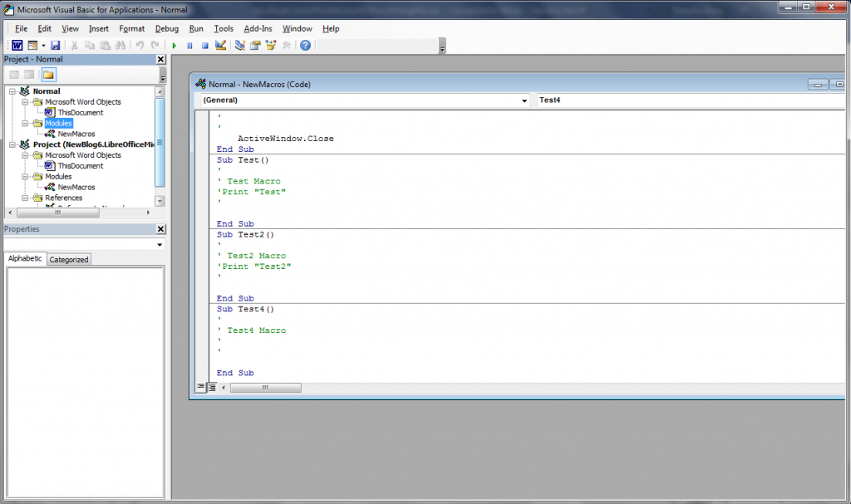
Task: Collapse Microsoft Word Objects under Normal
Action: click(x=25, y=102)
